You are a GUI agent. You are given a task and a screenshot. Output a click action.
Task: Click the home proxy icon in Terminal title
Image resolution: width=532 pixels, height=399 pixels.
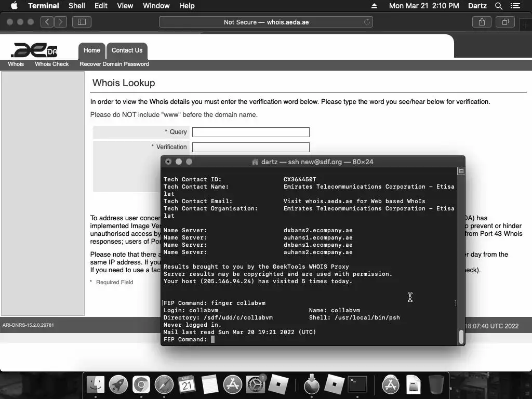click(255, 162)
